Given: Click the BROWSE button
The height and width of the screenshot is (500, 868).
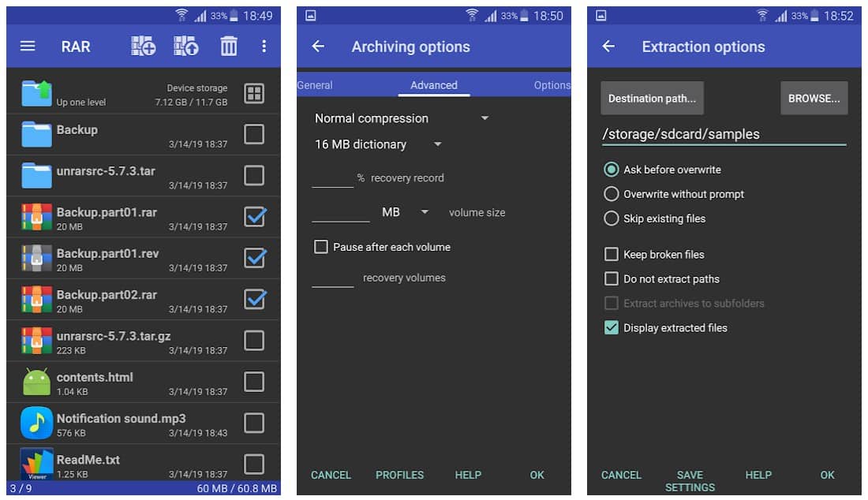Looking at the screenshot, I should [814, 98].
